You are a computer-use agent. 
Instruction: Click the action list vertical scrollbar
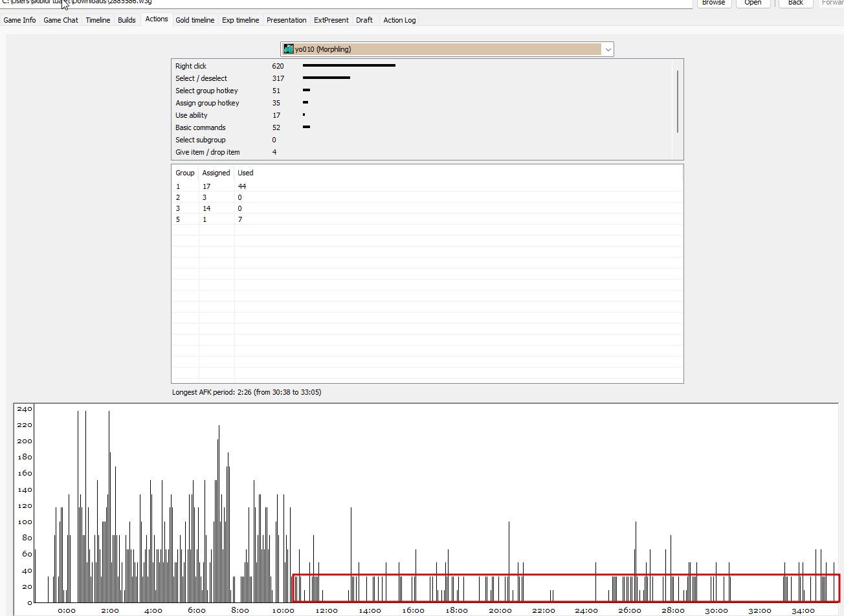(x=678, y=102)
